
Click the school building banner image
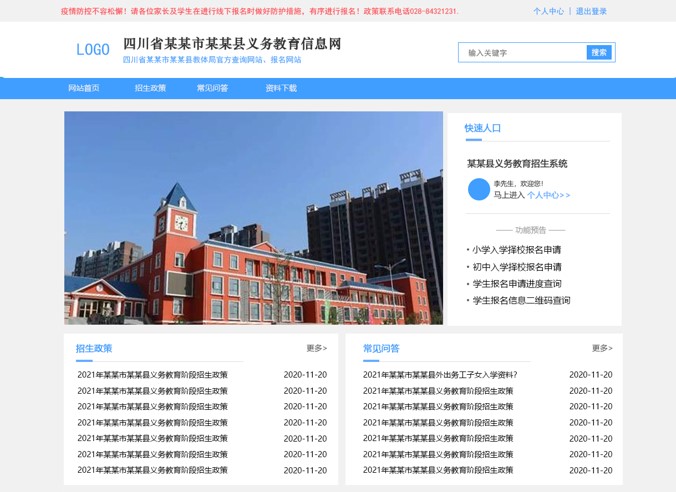click(x=253, y=217)
